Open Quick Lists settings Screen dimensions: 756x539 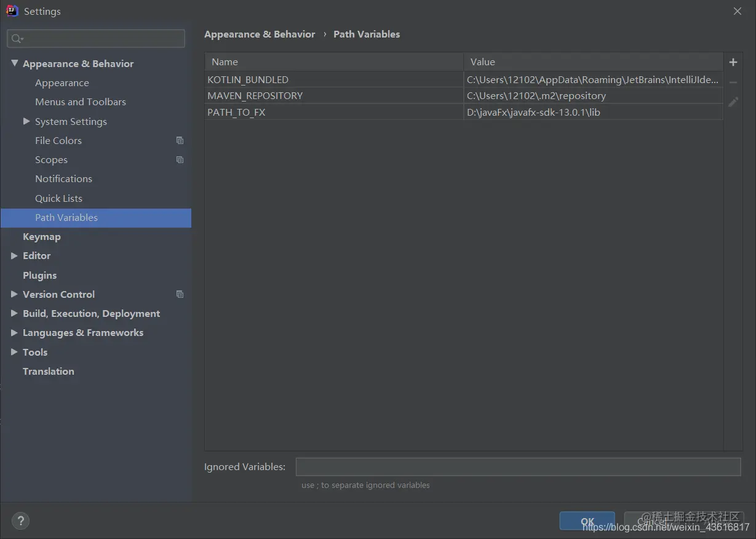58,198
